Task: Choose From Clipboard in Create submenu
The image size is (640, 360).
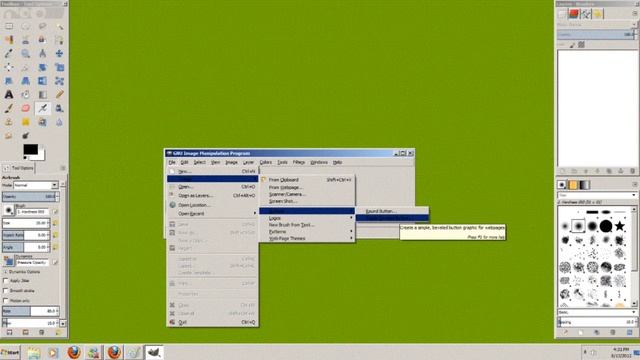Action: click(307, 180)
